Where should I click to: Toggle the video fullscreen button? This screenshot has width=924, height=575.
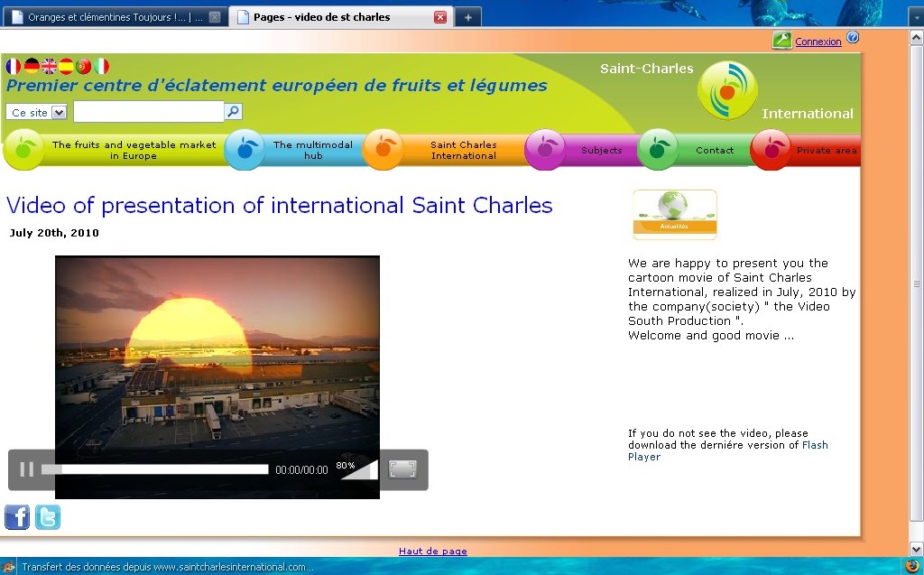[402, 469]
